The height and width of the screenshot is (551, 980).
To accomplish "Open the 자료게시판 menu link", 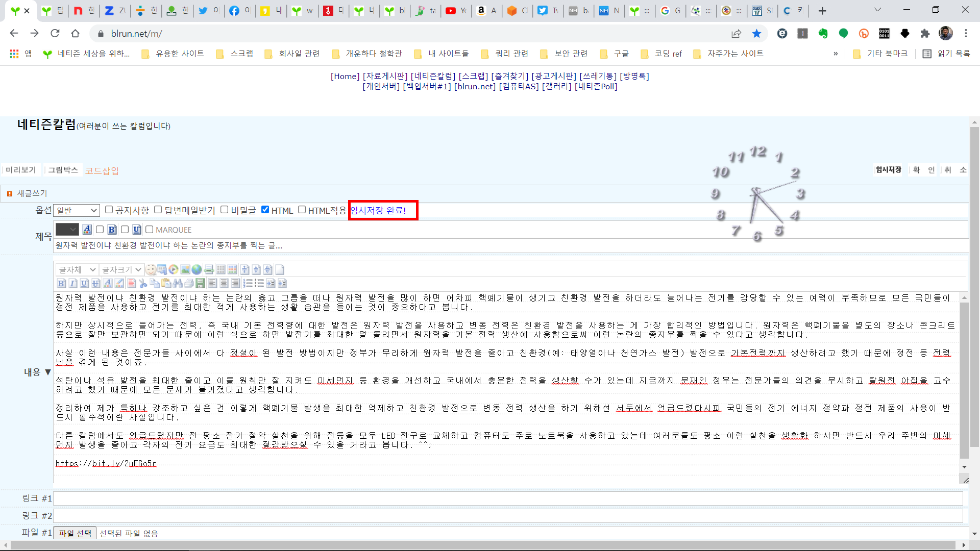I will [x=385, y=76].
